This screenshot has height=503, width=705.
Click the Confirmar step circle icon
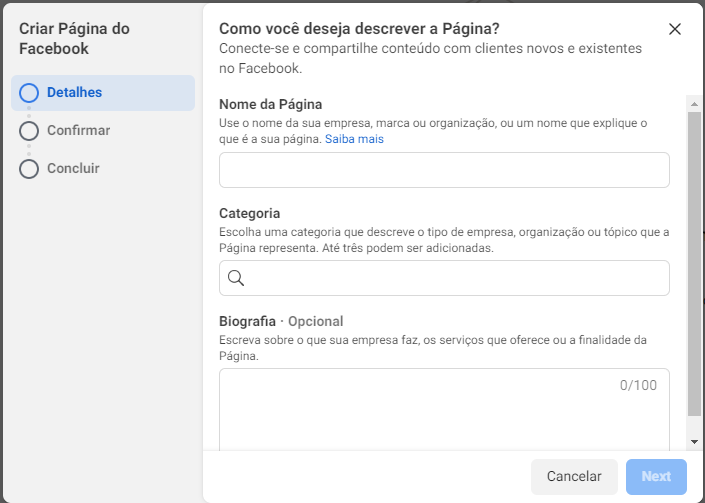pyautogui.click(x=29, y=131)
